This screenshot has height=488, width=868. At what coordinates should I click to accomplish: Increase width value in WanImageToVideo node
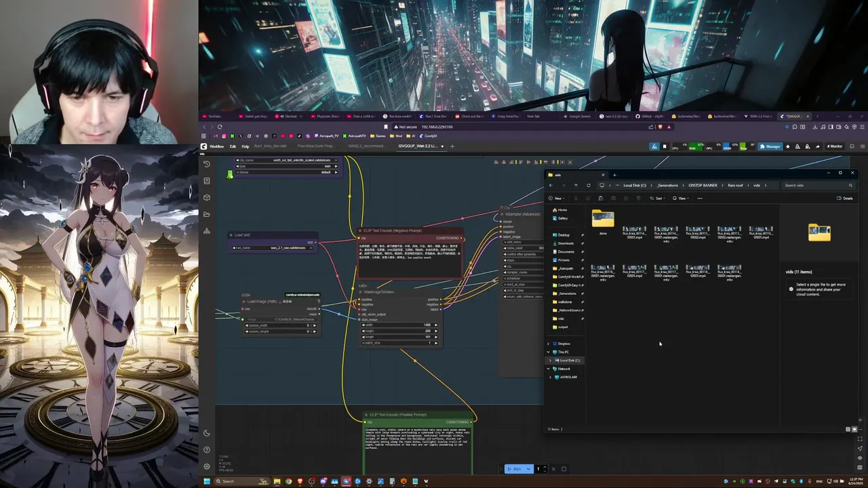[435, 325]
